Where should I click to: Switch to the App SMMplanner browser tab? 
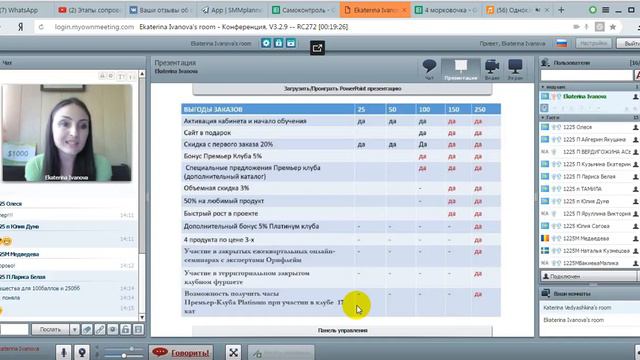[x=232, y=10]
